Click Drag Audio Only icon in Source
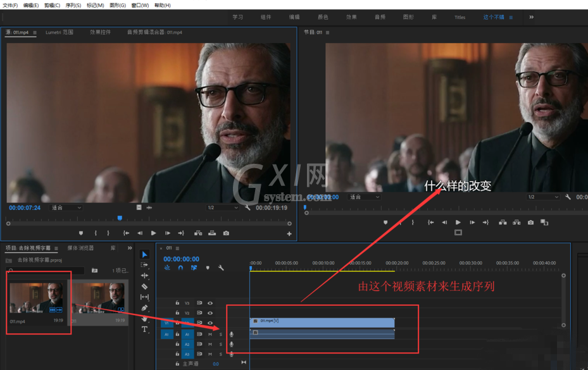Viewport: 588px width, 370px height. tap(149, 207)
